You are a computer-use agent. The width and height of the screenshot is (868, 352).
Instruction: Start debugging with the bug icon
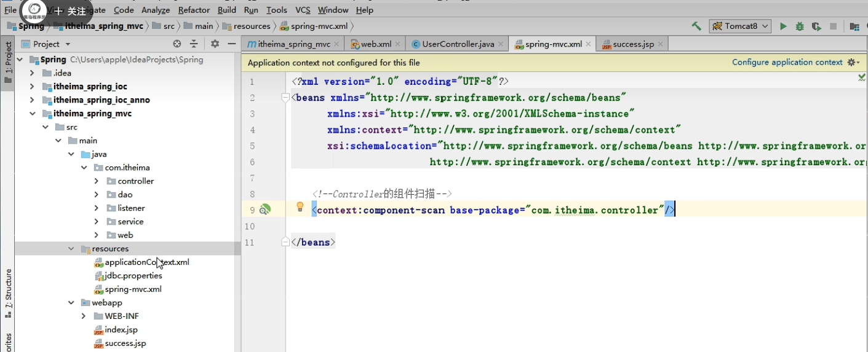(x=800, y=26)
